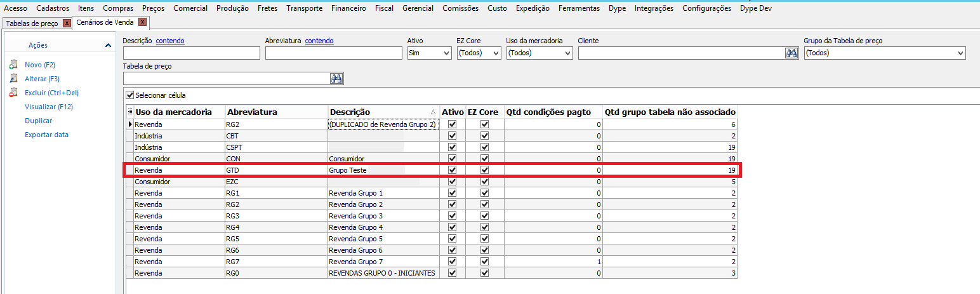The image size is (980, 294).
Task: Toggle Ativo checkbox in CON row
Action: [453, 159]
